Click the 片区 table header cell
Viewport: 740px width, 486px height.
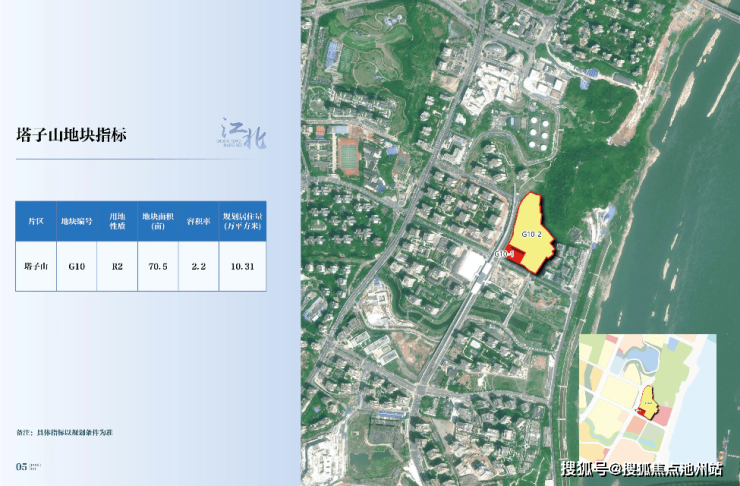36,221
